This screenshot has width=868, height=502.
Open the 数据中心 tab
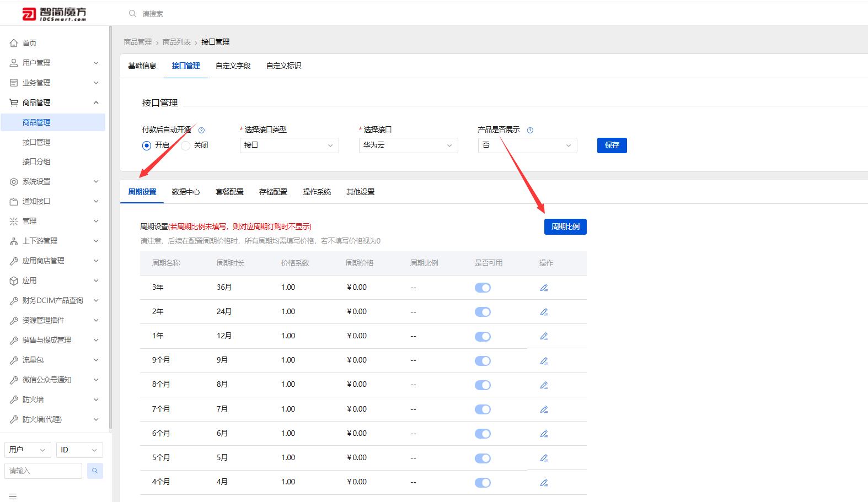186,192
